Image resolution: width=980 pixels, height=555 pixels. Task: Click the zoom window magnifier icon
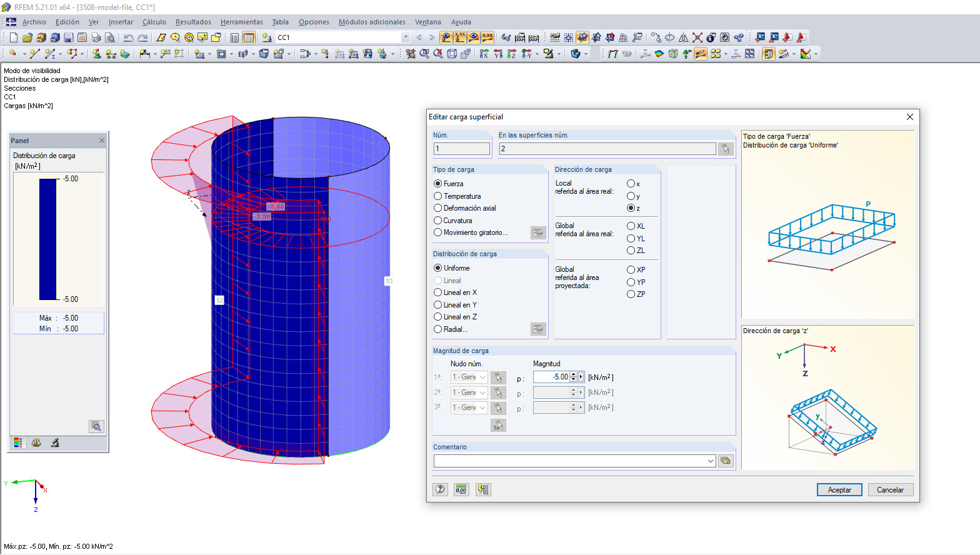(424, 54)
